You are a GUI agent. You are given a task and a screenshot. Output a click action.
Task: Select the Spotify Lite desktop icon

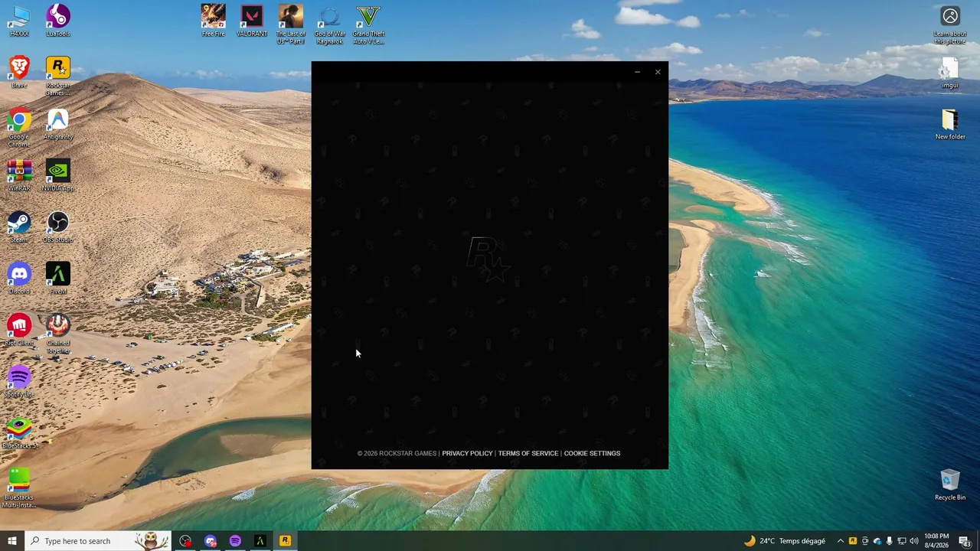[19, 381]
